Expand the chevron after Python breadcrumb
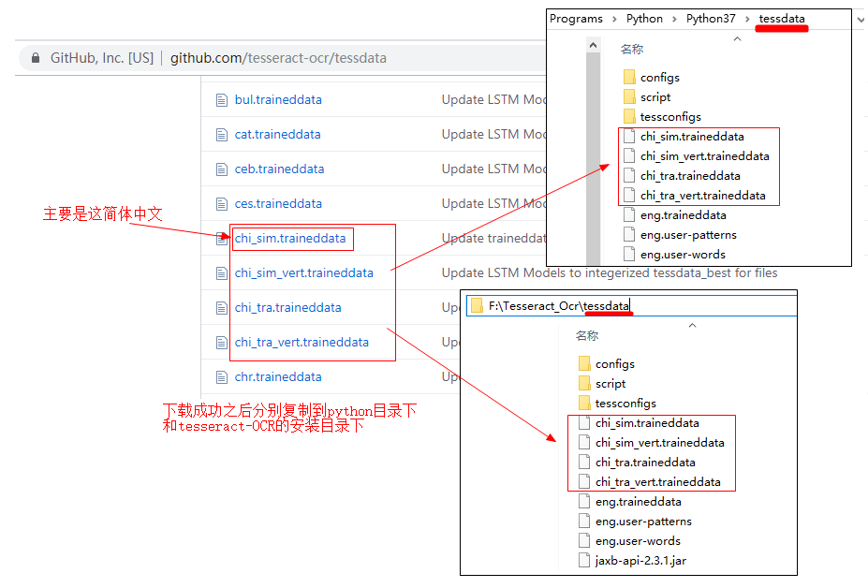 point(674,20)
